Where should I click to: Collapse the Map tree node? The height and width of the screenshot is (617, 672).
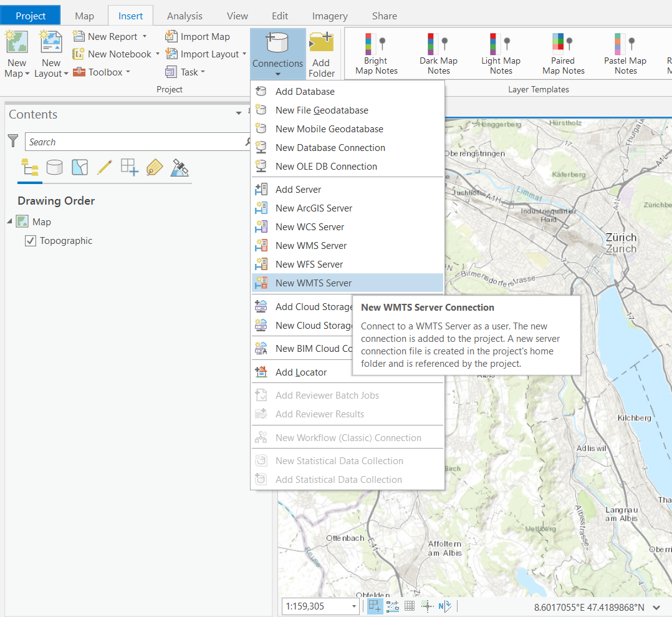[10, 221]
